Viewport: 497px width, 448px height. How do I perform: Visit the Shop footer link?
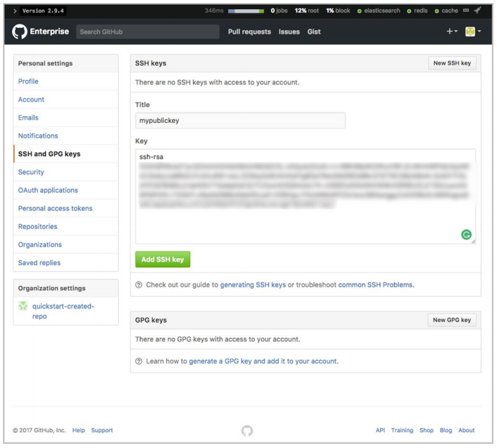click(426, 430)
